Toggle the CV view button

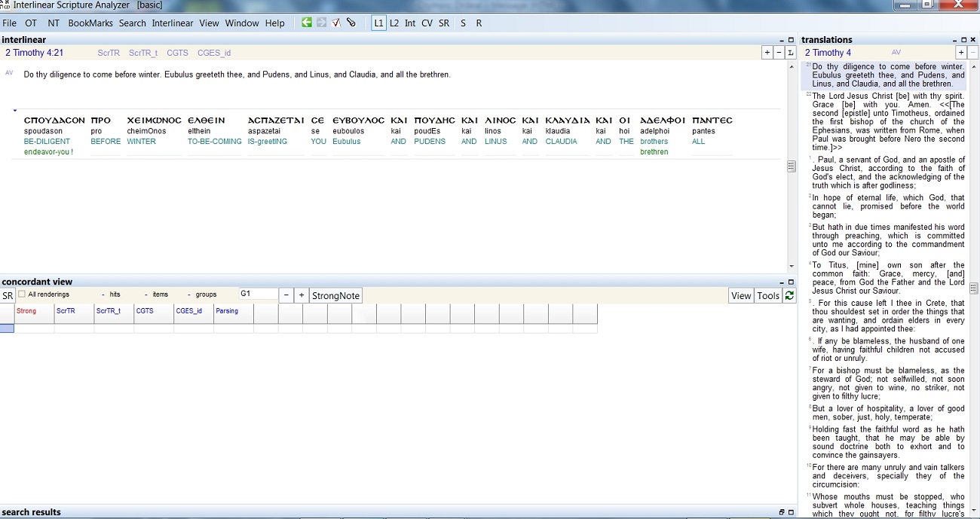point(427,23)
